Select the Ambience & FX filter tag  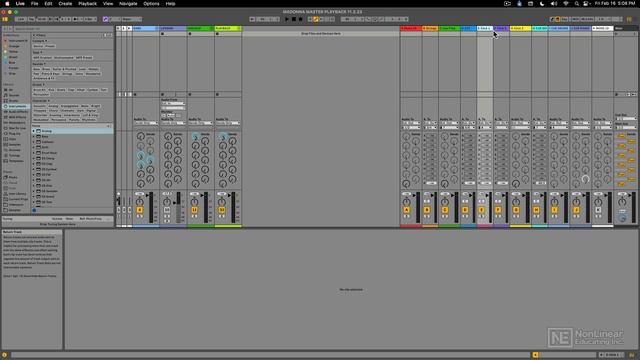(x=44, y=78)
